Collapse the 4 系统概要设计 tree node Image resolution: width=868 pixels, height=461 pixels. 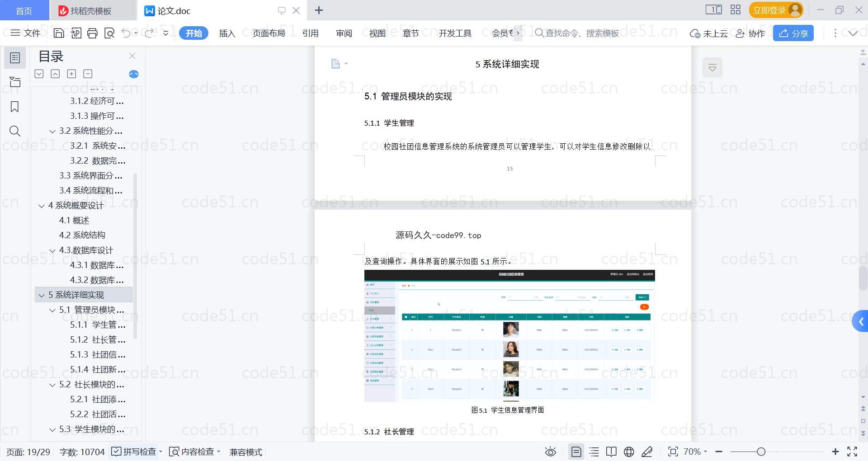[42, 206]
